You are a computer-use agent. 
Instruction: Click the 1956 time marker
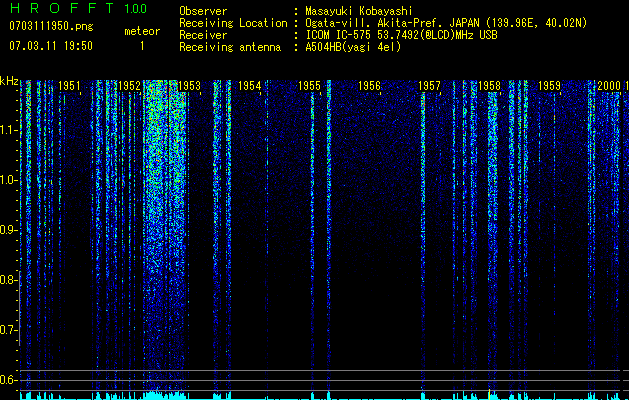369,85
